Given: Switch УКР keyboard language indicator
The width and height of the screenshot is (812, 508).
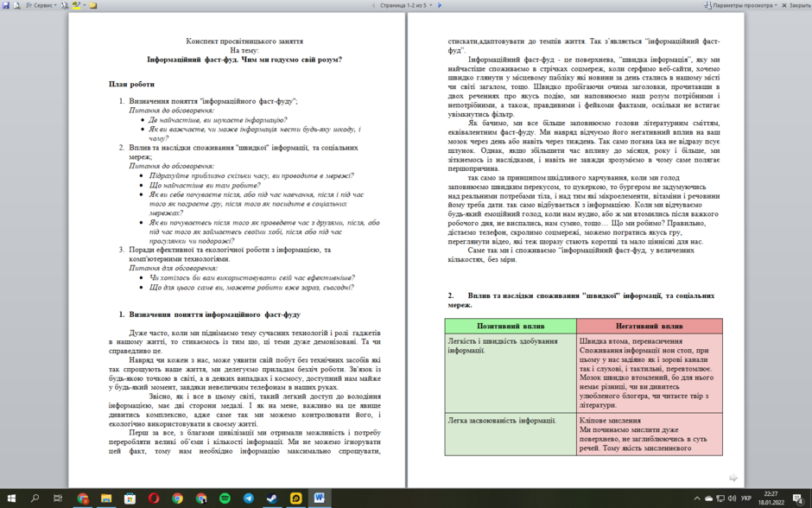Looking at the screenshot, I should 746,498.
